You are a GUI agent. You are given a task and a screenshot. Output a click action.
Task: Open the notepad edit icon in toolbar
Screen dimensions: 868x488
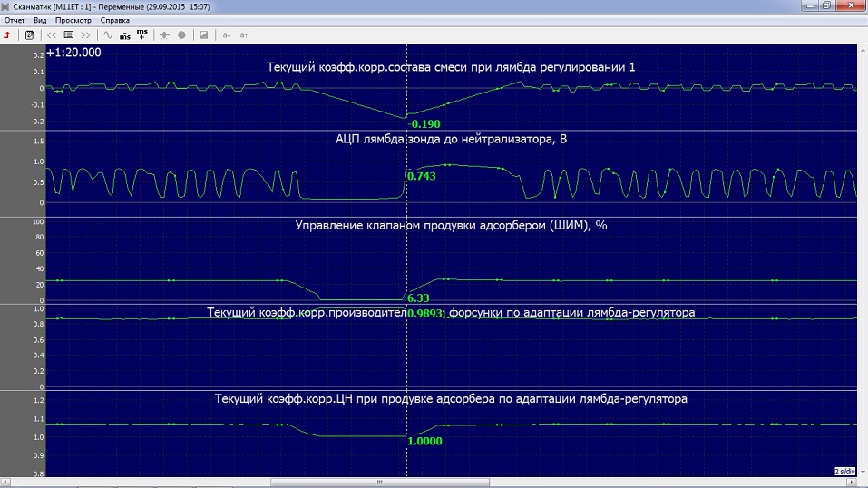pos(29,34)
